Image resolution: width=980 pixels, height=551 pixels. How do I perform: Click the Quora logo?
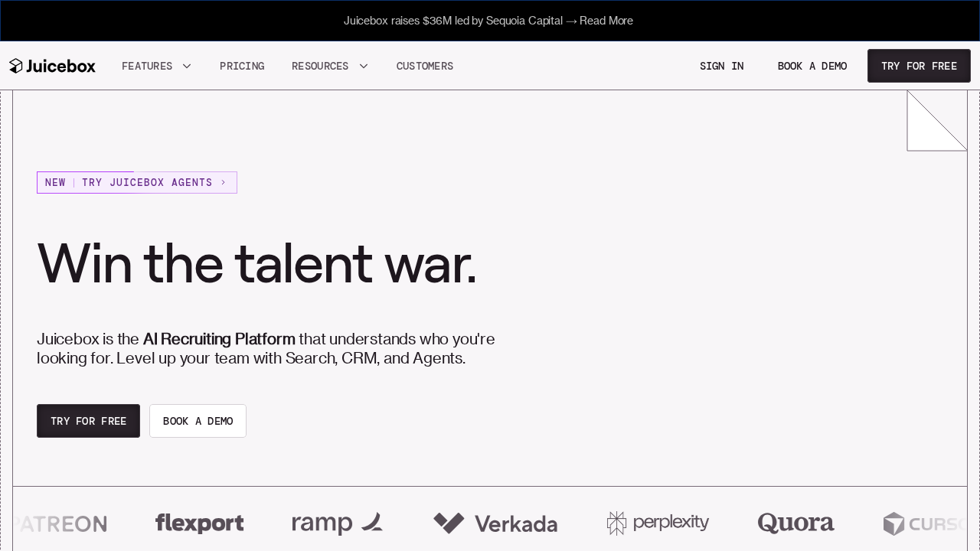(795, 523)
